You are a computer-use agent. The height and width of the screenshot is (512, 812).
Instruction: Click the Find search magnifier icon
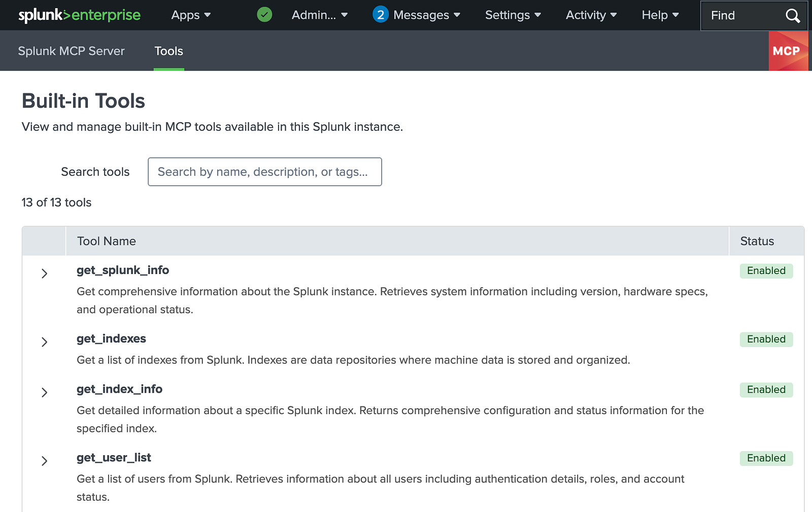[793, 16]
